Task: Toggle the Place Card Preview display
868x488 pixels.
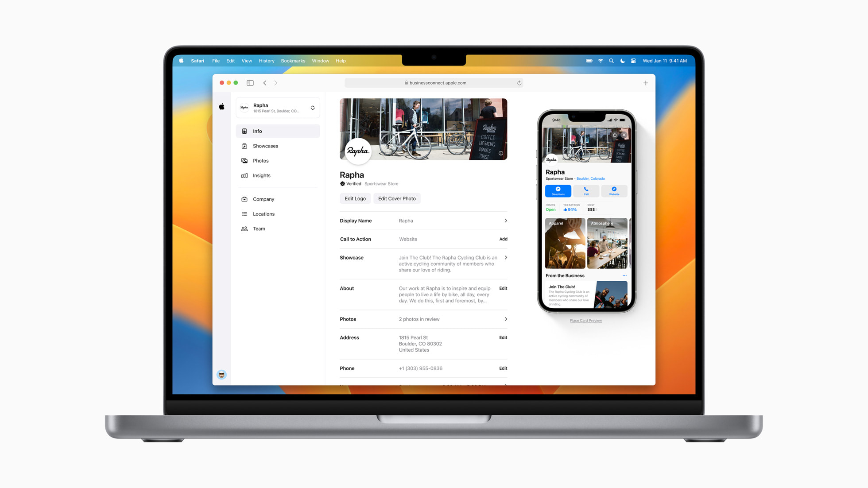Action: point(585,321)
